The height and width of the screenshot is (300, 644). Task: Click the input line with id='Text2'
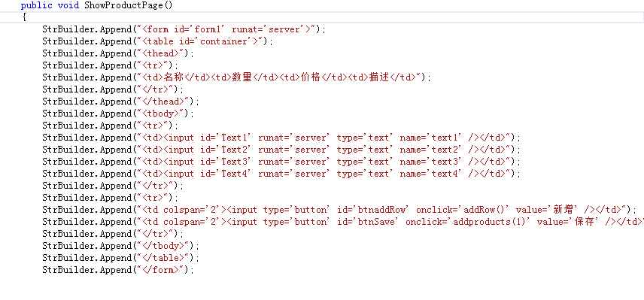click(x=281, y=150)
